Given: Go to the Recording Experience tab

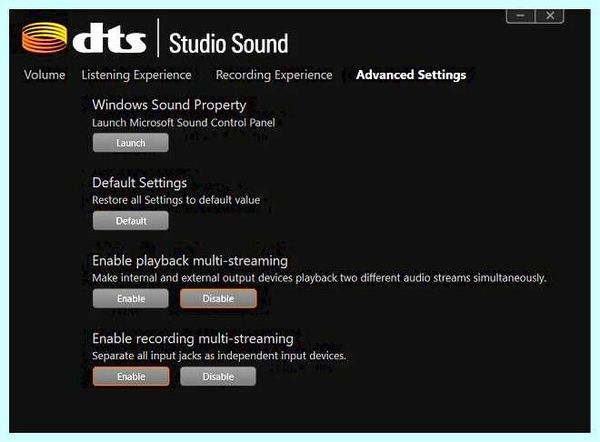Looking at the screenshot, I should click(x=274, y=75).
